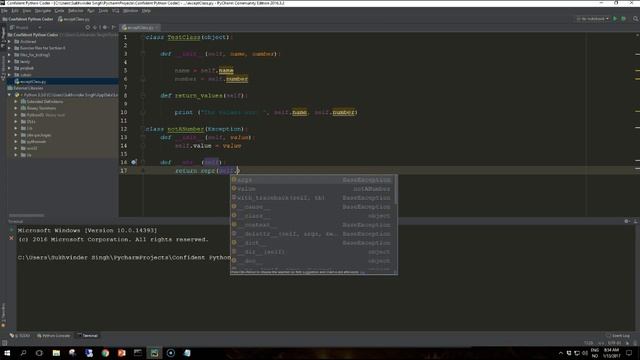
Task: Click exceptClass.py in the navigation bar
Action: coord(74,19)
